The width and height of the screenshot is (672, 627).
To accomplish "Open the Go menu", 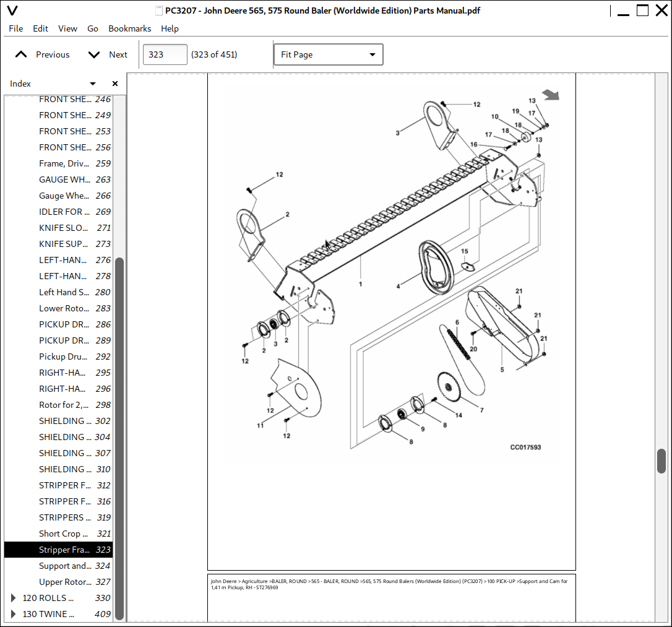I will (93, 28).
